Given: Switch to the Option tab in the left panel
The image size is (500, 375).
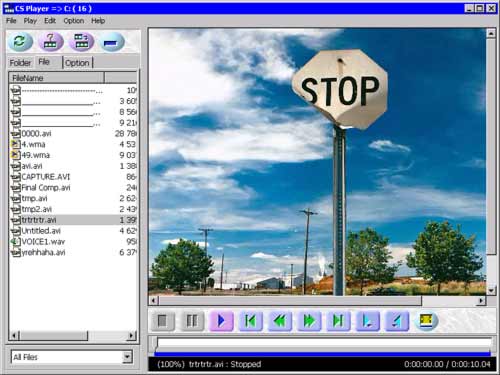Looking at the screenshot, I should [77, 63].
